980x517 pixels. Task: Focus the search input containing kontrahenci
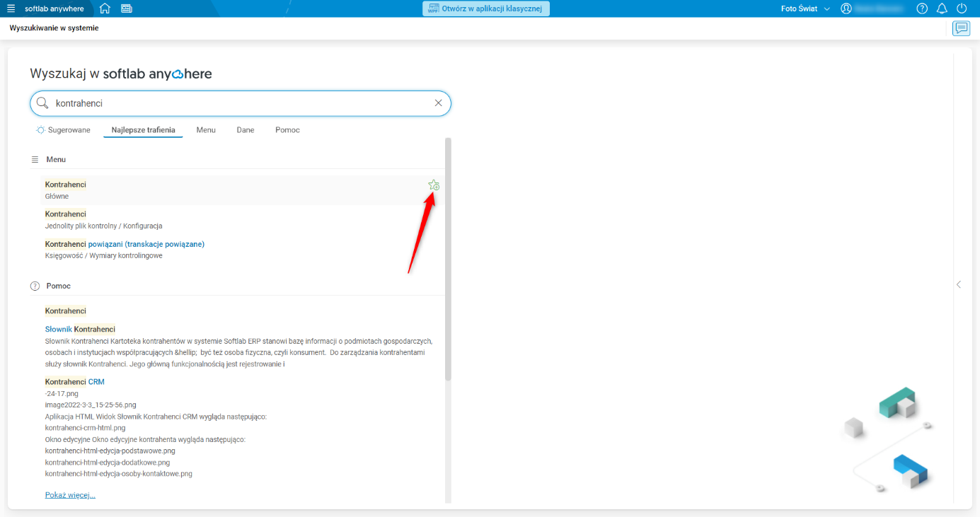coord(241,103)
